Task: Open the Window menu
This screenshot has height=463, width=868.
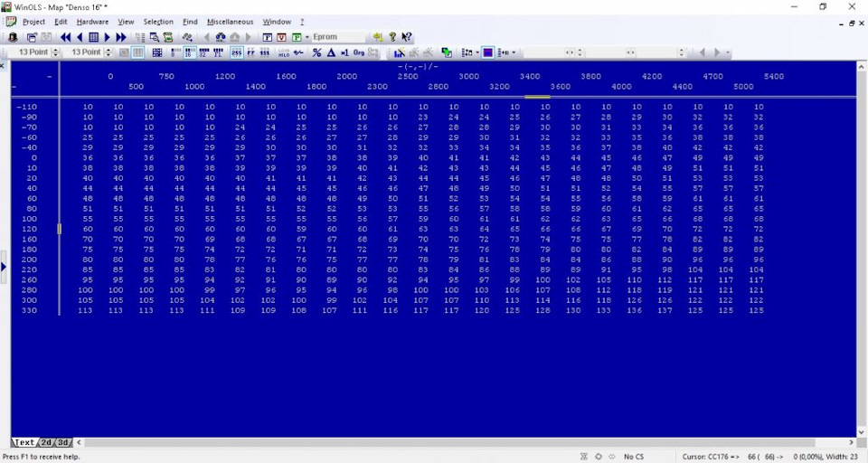Action: (x=277, y=22)
